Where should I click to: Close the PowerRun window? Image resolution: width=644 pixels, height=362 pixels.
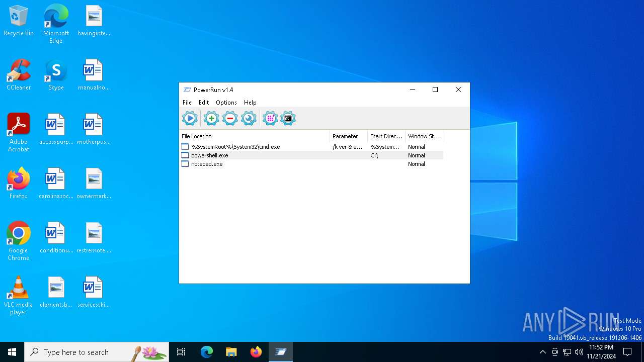point(458,89)
